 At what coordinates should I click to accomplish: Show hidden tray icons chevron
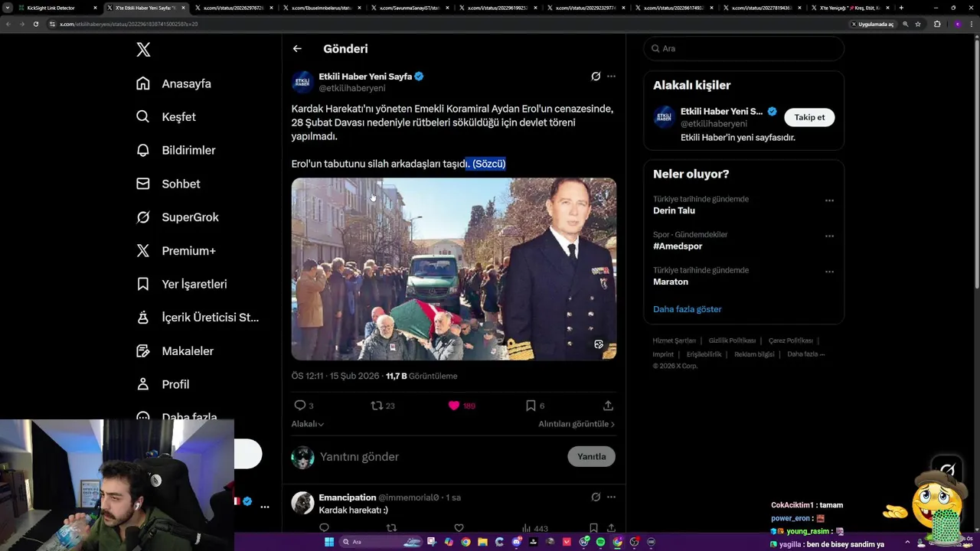(907, 542)
